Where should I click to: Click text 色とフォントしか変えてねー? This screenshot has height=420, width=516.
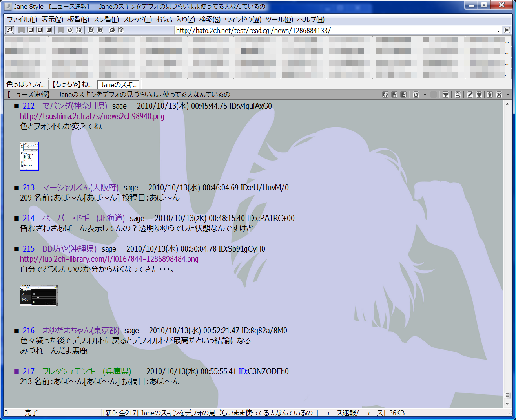point(64,126)
